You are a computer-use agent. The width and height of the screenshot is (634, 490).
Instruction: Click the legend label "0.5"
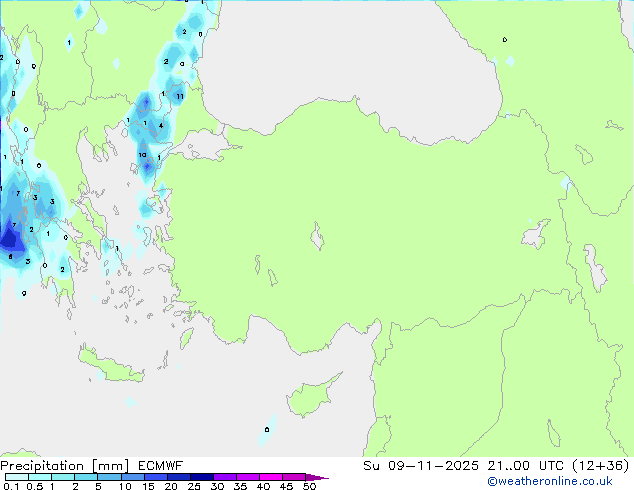pos(35,486)
